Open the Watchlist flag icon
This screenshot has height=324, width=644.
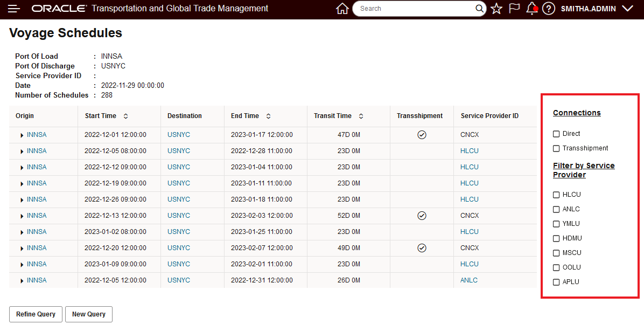[514, 9]
